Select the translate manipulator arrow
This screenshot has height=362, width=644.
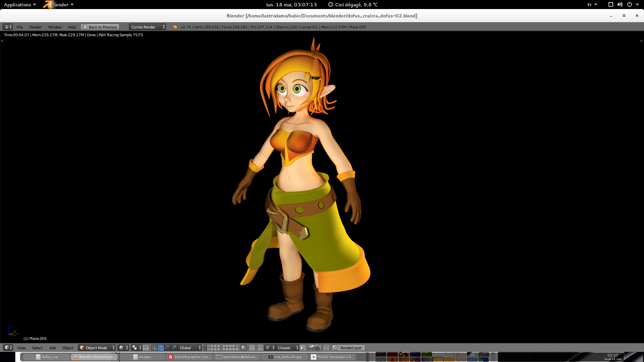tap(161, 348)
